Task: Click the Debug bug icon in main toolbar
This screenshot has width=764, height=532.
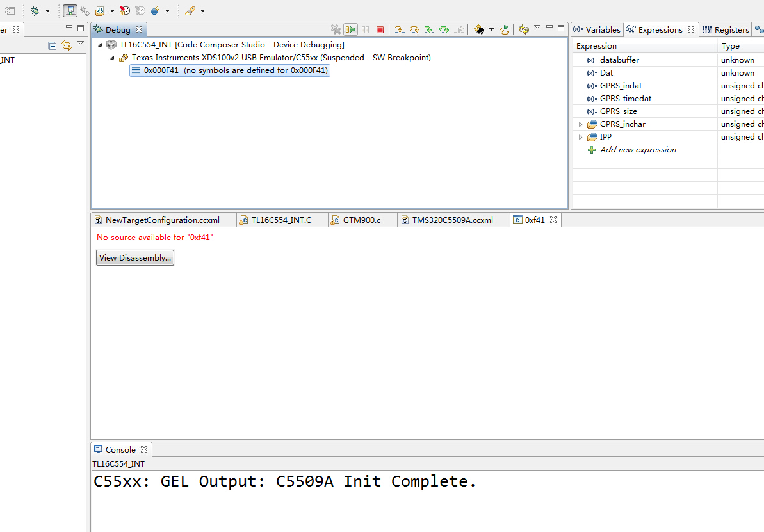Action: pos(36,10)
